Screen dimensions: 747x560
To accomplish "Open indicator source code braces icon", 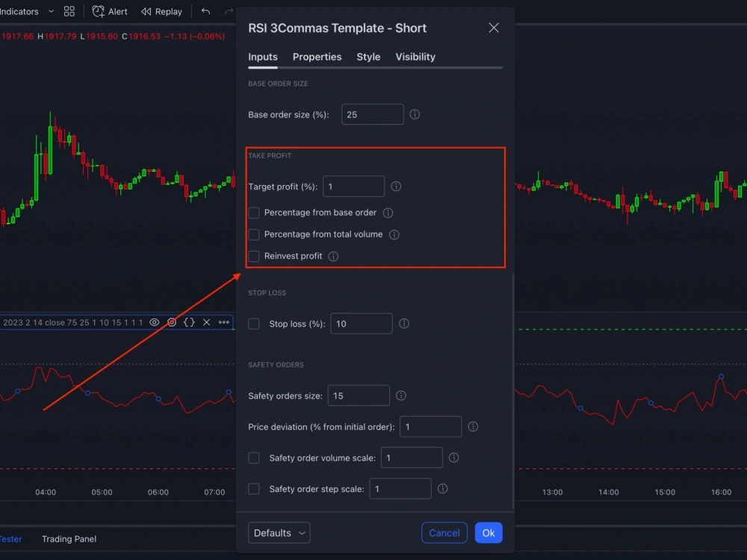I will point(189,323).
